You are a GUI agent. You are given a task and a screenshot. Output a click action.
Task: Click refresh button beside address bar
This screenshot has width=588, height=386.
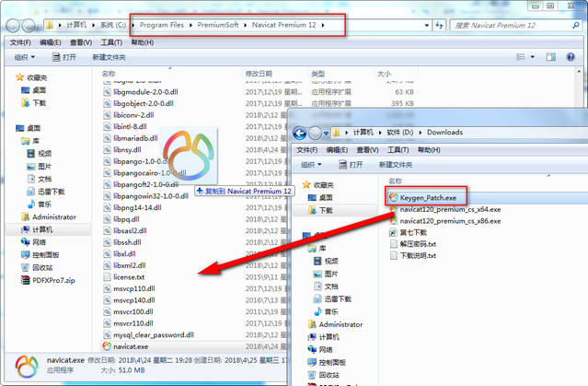click(x=439, y=25)
